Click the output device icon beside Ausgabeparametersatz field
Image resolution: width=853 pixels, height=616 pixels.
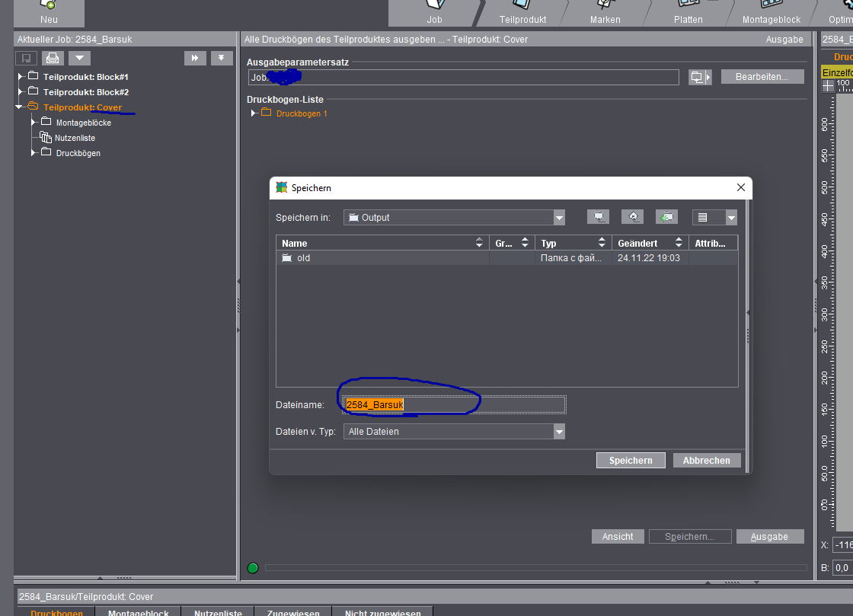click(696, 76)
